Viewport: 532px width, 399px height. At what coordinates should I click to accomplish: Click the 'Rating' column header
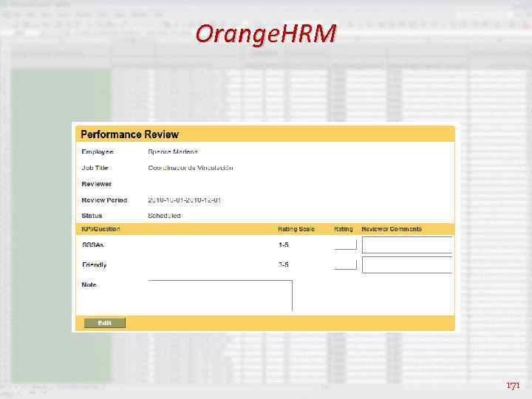[344, 229]
